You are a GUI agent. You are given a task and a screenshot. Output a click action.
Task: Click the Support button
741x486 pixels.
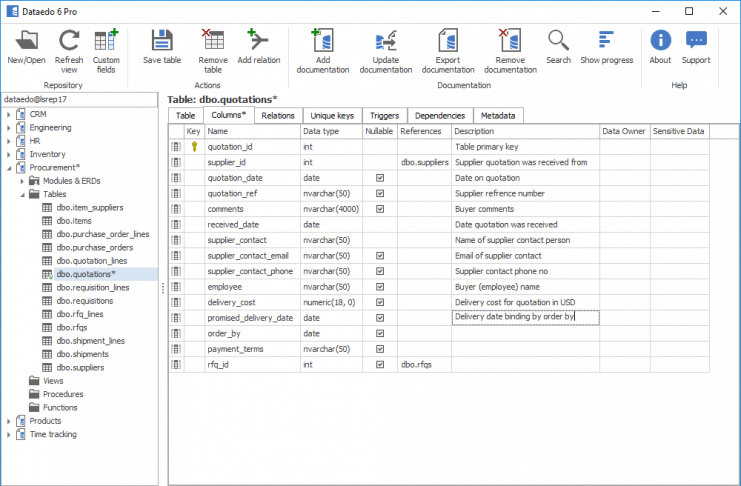coord(696,41)
